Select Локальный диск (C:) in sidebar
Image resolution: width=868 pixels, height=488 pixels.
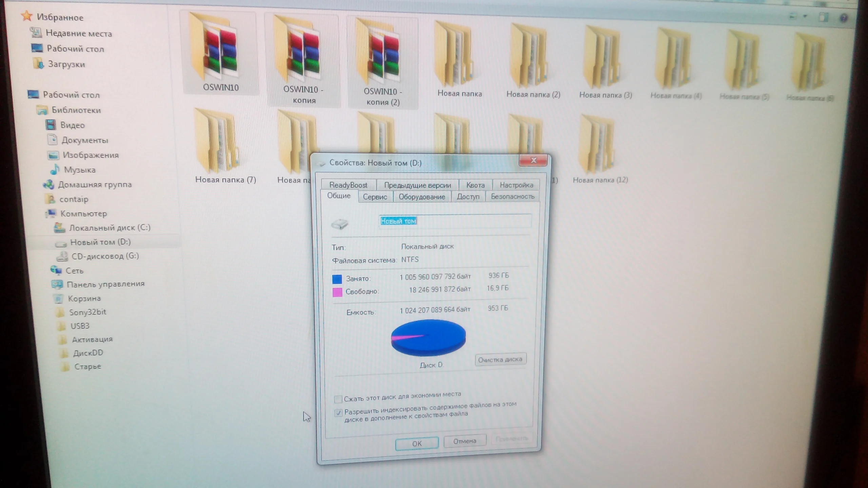point(109,228)
